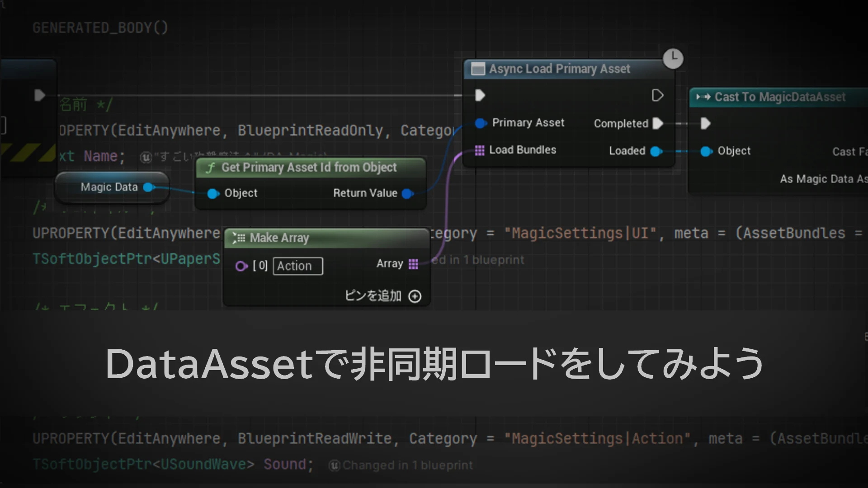868x488 pixels.
Task: Click the Magic Data variable output pin
Action: [148, 188]
